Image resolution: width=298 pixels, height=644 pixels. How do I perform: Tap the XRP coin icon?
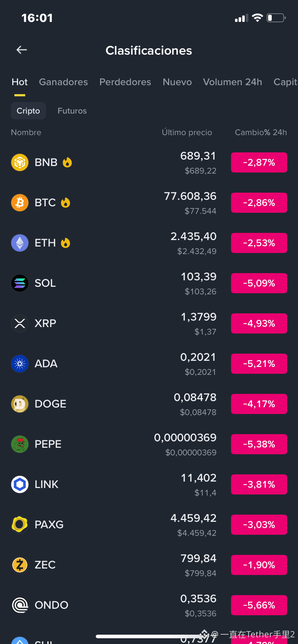20,323
